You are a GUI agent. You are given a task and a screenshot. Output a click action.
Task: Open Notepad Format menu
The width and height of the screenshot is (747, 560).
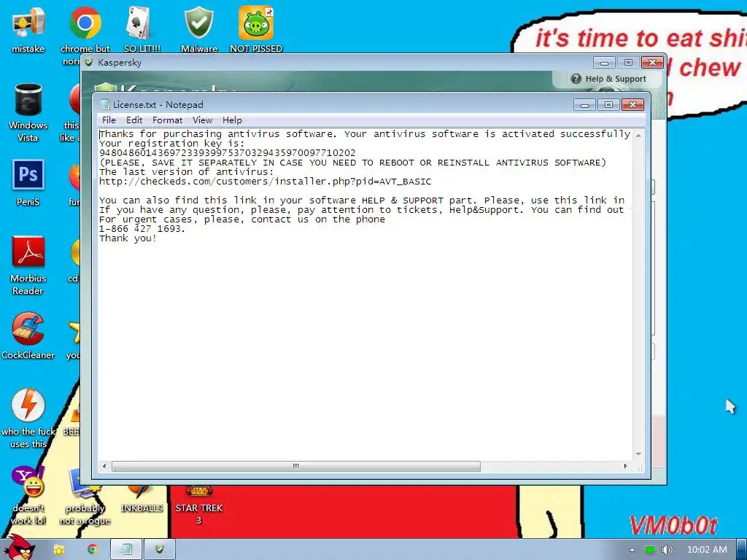pos(167,120)
